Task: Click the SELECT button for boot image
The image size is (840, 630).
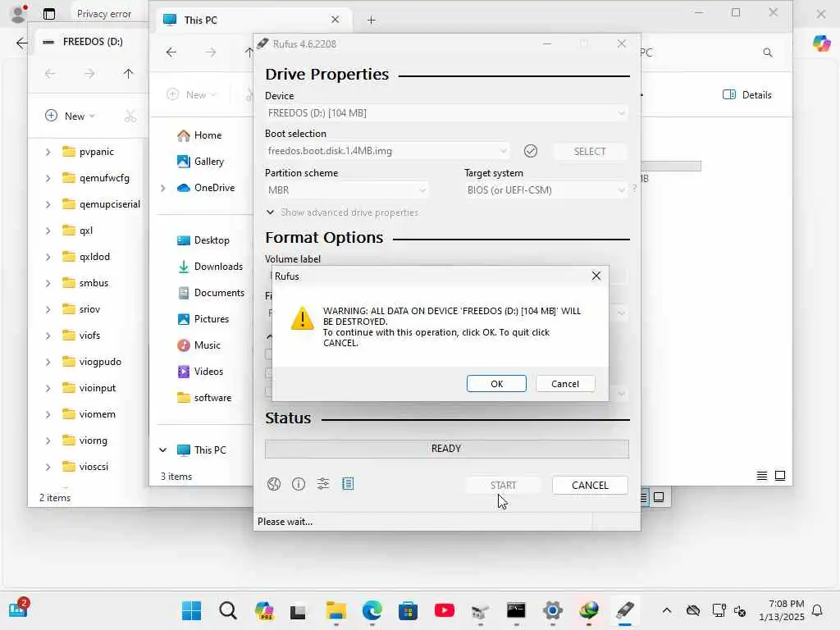Action: pos(589,152)
